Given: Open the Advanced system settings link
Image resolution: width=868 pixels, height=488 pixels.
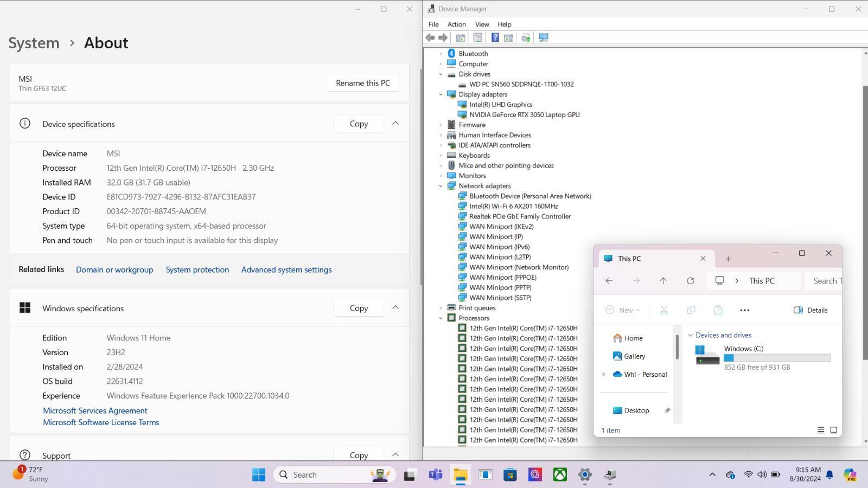Looking at the screenshot, I should [x=286, y=269].
